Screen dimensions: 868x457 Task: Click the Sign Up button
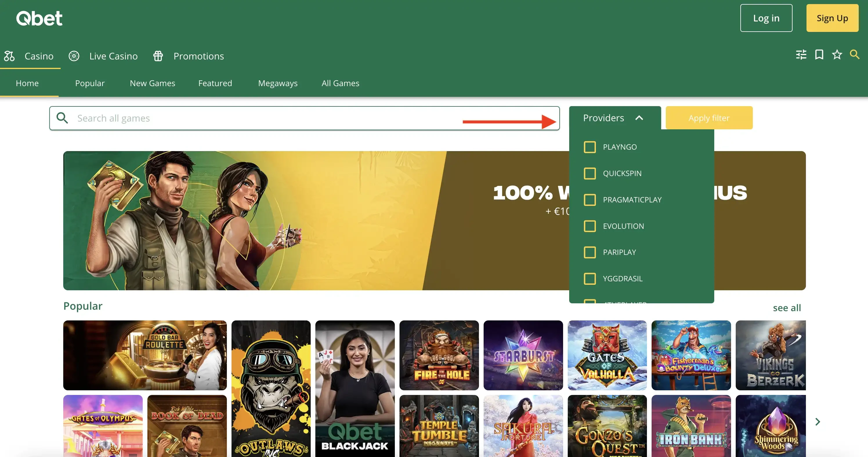(x=832, y=18)
